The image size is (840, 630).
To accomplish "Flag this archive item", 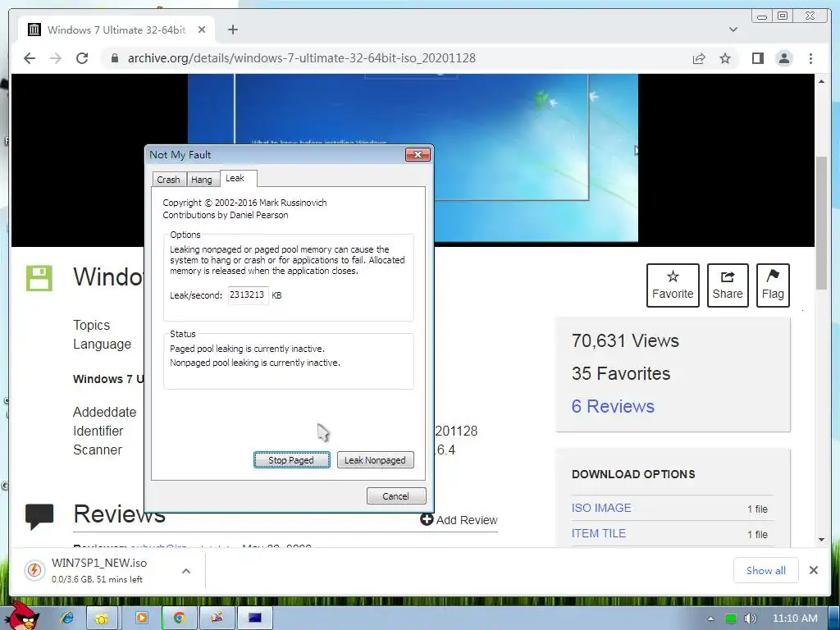I will (x=773, y=285).
